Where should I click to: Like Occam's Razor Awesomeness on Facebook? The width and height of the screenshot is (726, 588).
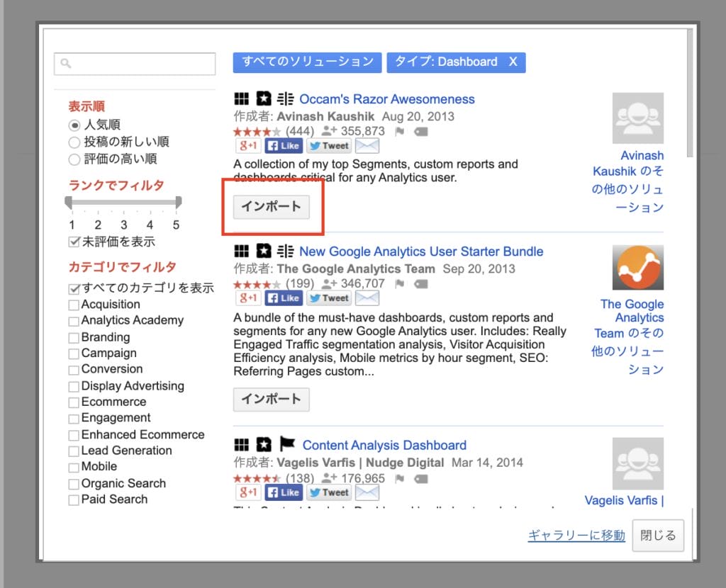[x=284, y=146]
